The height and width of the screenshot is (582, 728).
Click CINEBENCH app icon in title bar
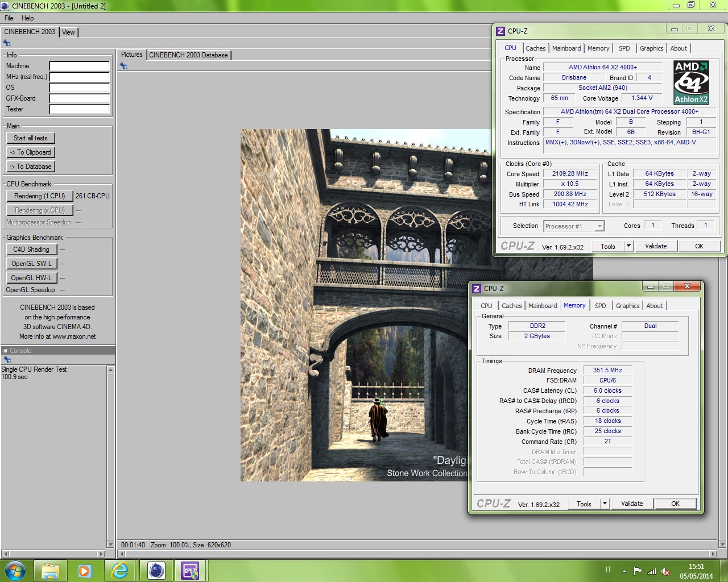coord(5,6)
